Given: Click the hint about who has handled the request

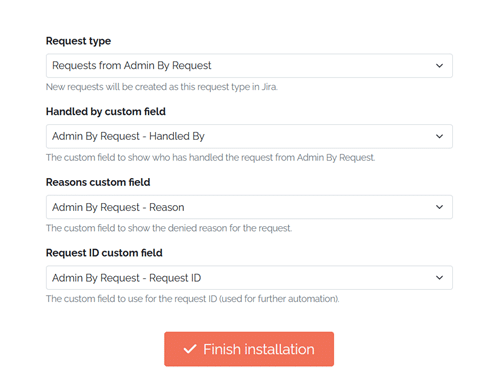Looking at the screenshot, I should (x=210, y=157).
